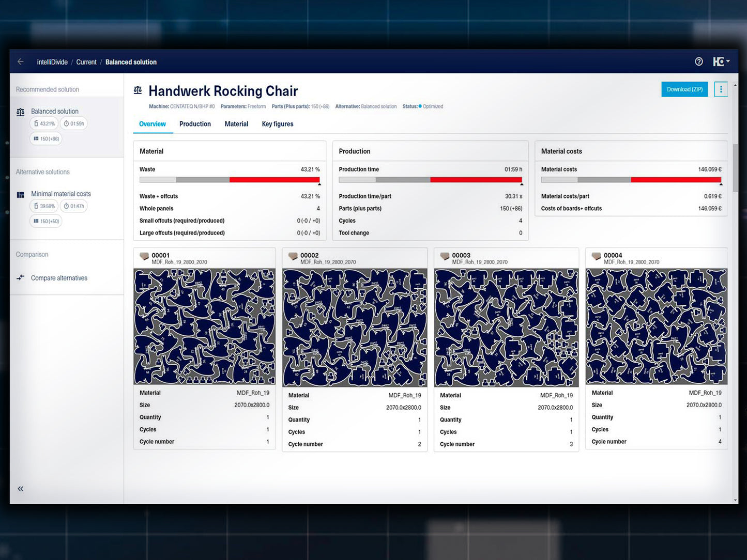Open the help question mark icon
Image resolution: width=747 pixels, height=560 pixels.
point(698,61)
